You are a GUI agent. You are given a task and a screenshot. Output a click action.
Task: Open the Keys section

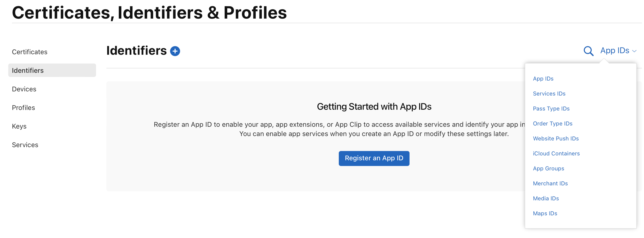(x=19, y=126)
